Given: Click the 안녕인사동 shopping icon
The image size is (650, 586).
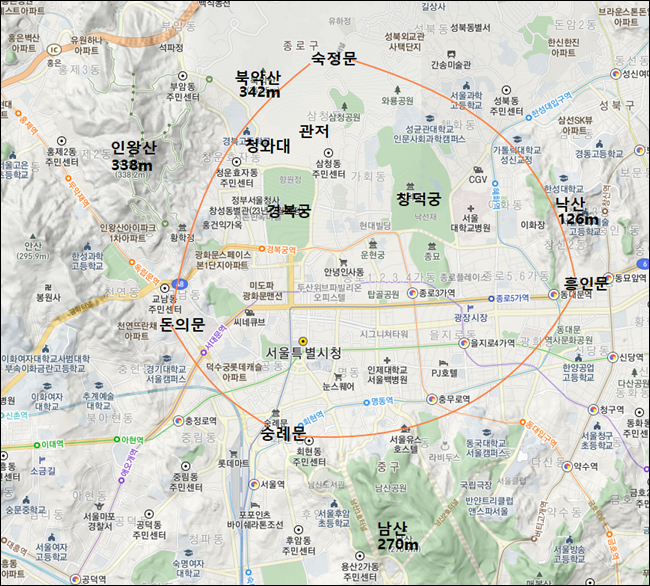Looking at the screenshot, I should pos(343,262).
